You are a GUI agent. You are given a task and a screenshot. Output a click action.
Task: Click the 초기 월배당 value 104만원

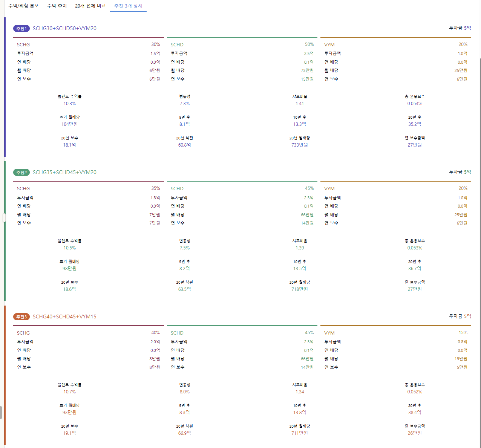click(x=70, y=124)
